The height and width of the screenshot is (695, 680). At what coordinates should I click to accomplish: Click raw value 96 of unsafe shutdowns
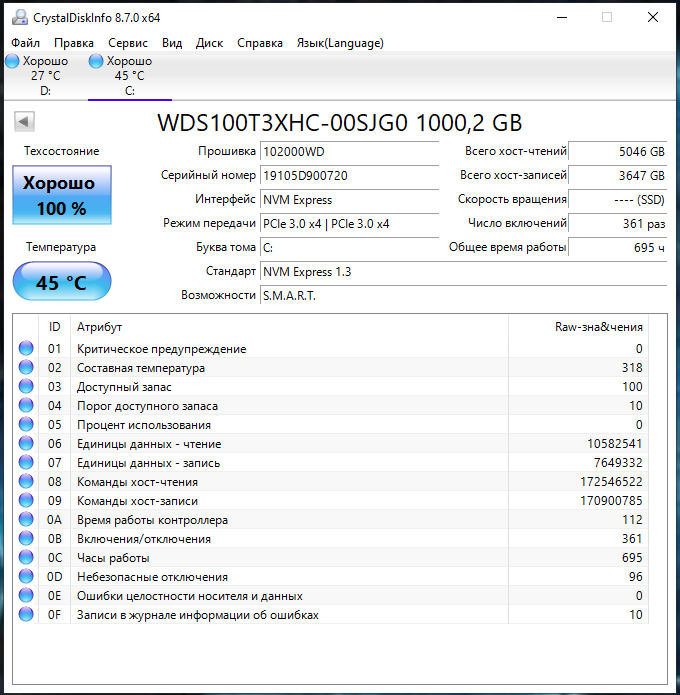click(x=635, y=577)
